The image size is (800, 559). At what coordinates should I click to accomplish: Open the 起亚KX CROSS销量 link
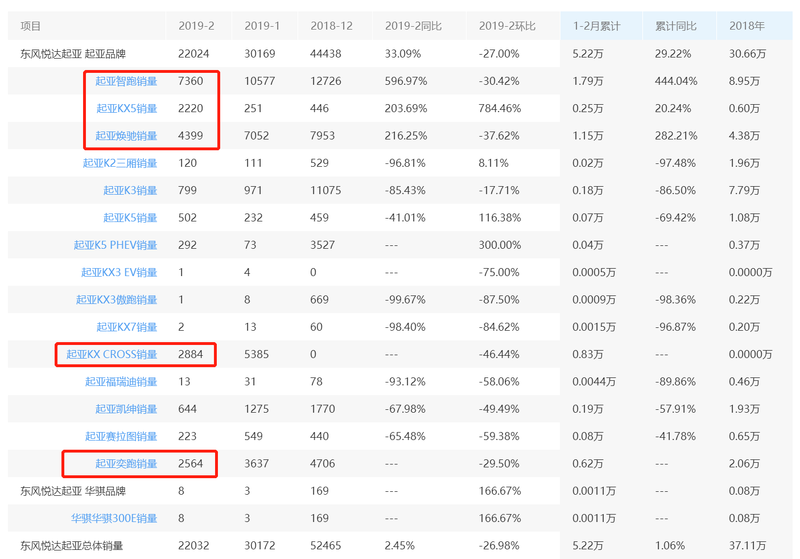[x=111, y=354]
